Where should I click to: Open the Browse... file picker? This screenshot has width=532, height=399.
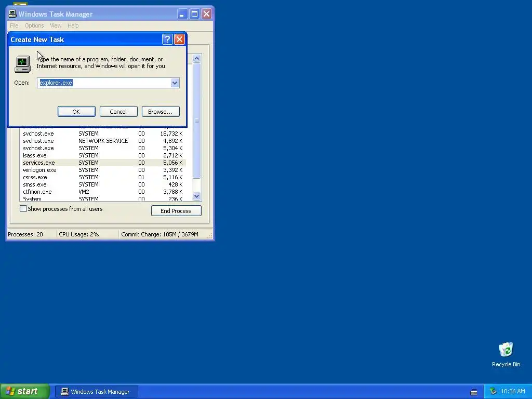point(161,112)
